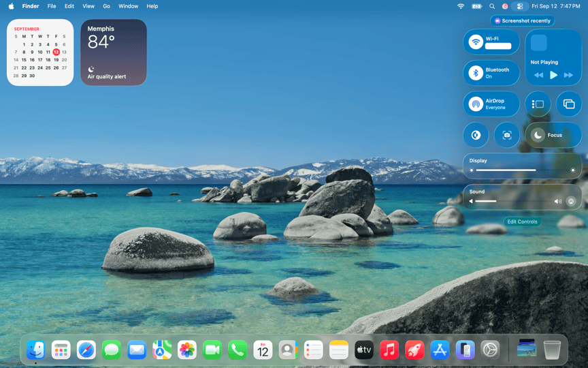Close Control Center via its menu bar icon
Viewport: 588px width, 368px height.
[x=520, y=6]
